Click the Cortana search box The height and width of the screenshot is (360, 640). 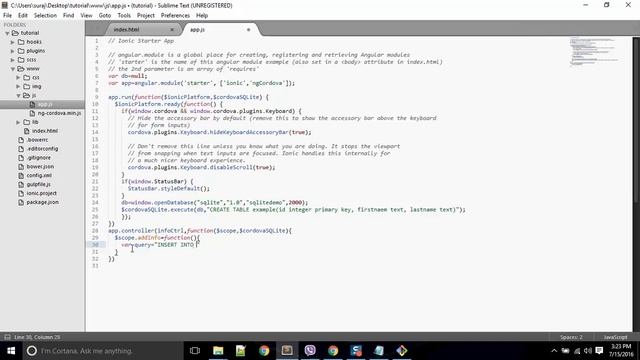(103, 351)
